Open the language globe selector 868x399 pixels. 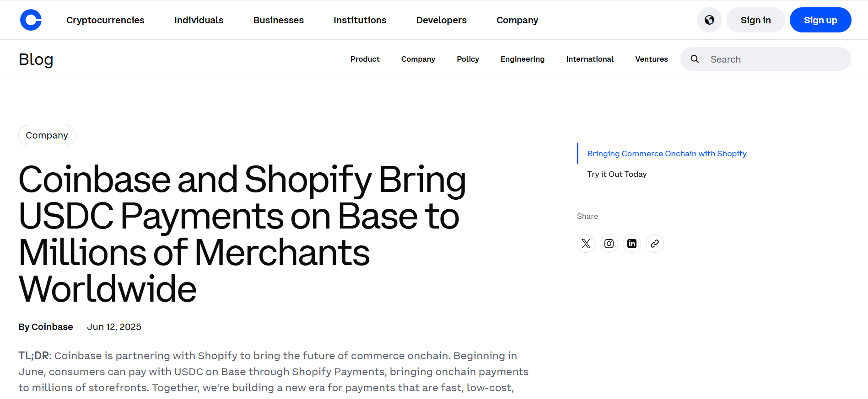click(x=709, y=20)
